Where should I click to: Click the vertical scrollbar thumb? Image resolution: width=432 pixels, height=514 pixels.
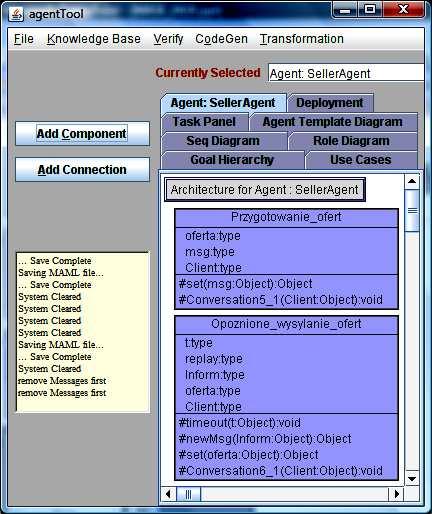pos(412,210)
